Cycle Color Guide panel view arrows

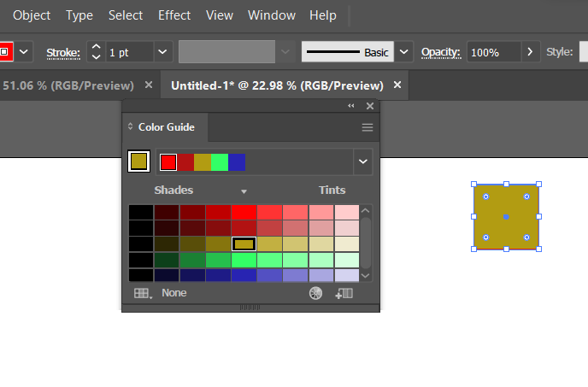pos(130,126)
